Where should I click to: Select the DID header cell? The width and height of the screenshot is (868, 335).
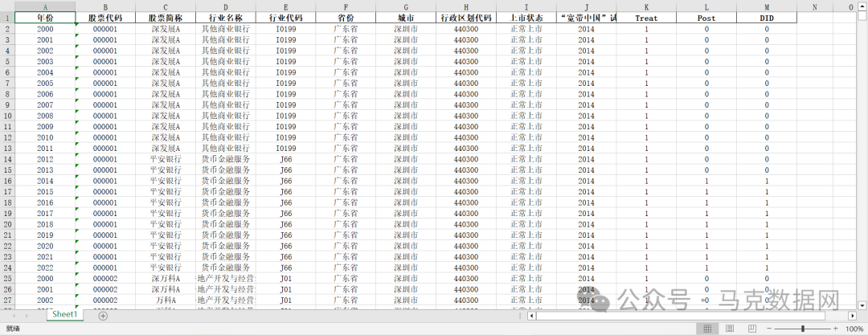767,18
